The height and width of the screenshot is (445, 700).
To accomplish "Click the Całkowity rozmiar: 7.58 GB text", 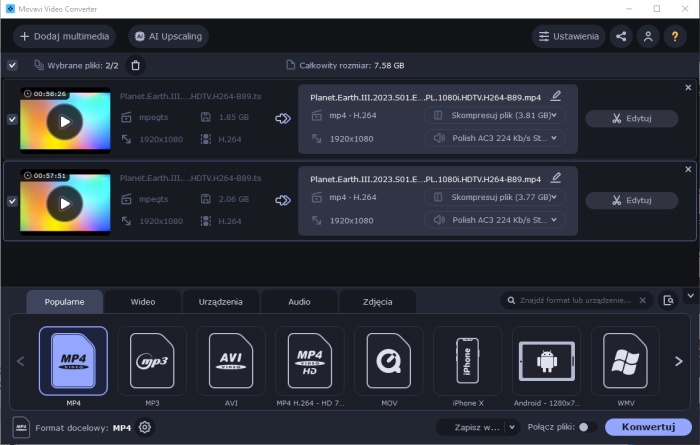I will click(351, 66).
